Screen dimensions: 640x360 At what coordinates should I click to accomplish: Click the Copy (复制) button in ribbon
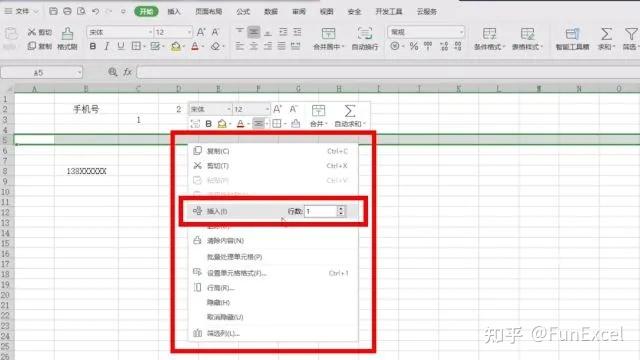(x=40, y=46)
